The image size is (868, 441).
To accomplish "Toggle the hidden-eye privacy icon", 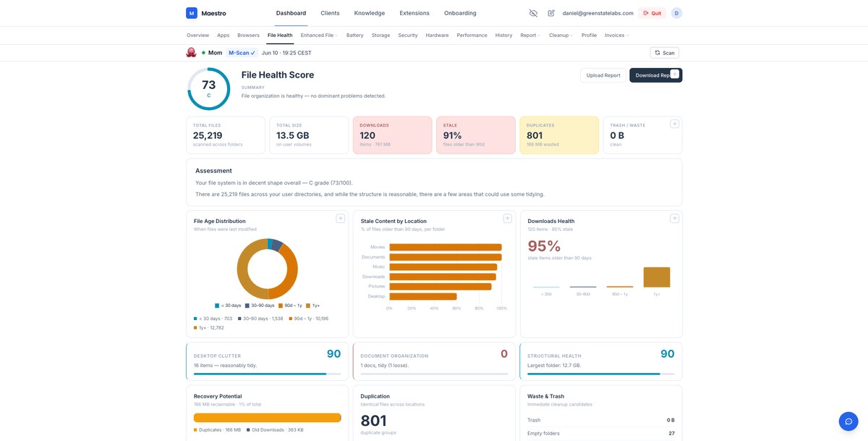I will coord(533,13).
